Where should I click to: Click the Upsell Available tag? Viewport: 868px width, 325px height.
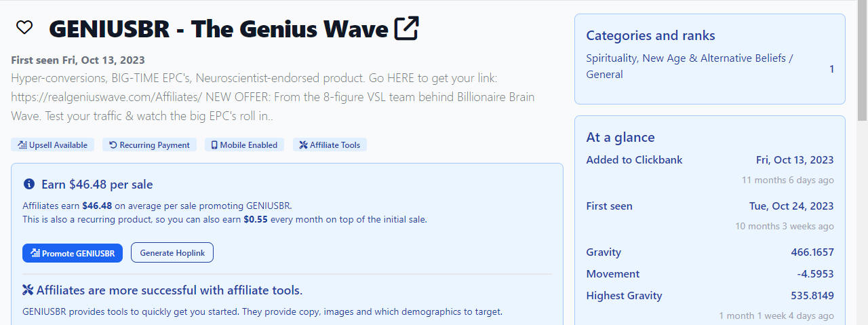52,145
